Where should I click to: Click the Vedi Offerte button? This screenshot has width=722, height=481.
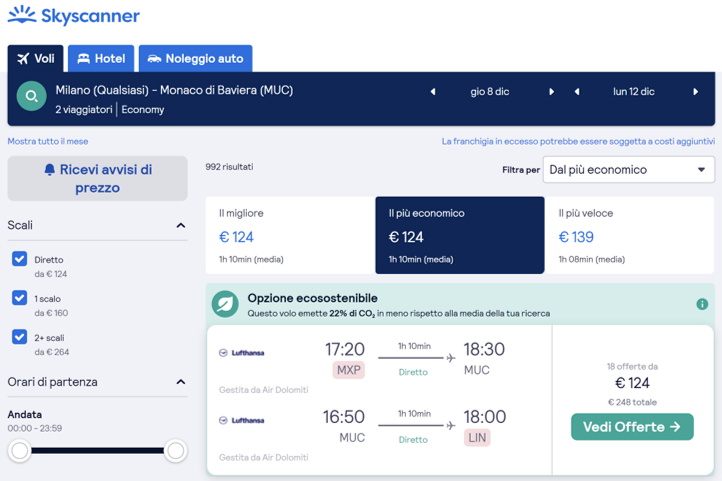[x=632, y=427]
